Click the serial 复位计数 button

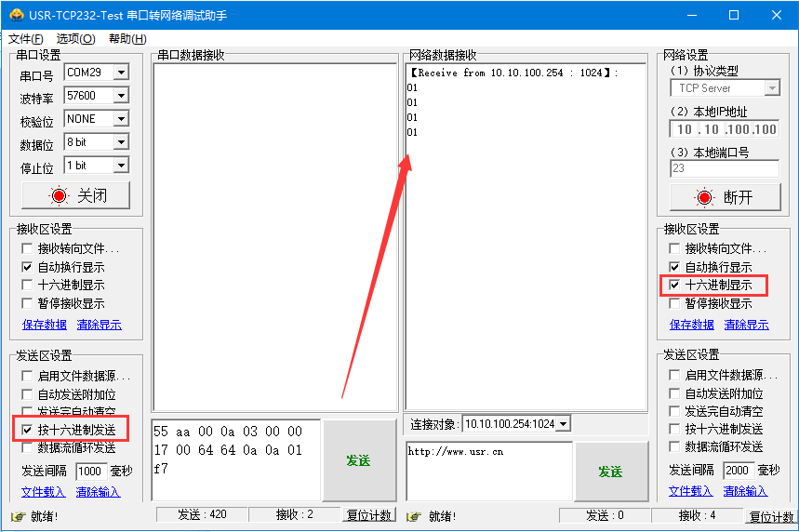click(x=369, y=515)
